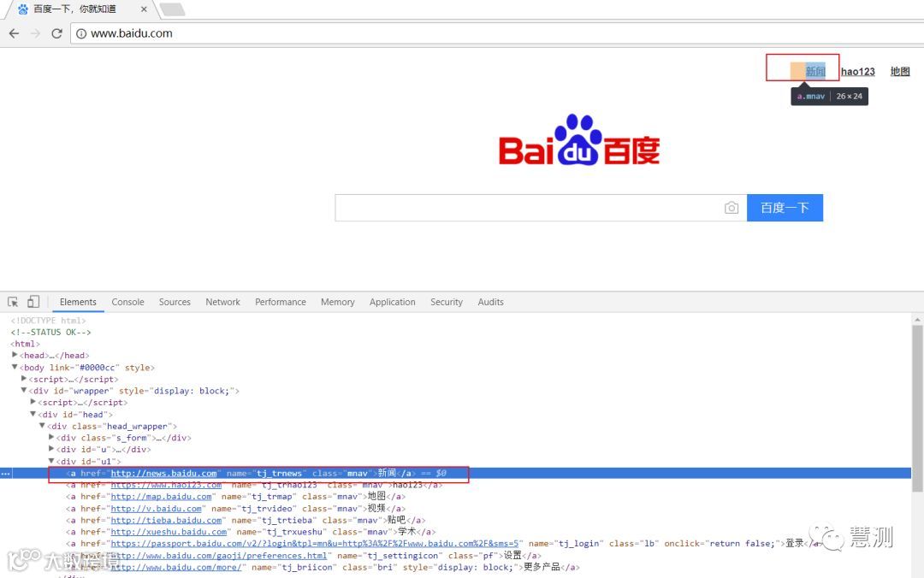Viewport: 924px width, 578px height.
Task: Focus the Baidu search input box
Action: 541,208
